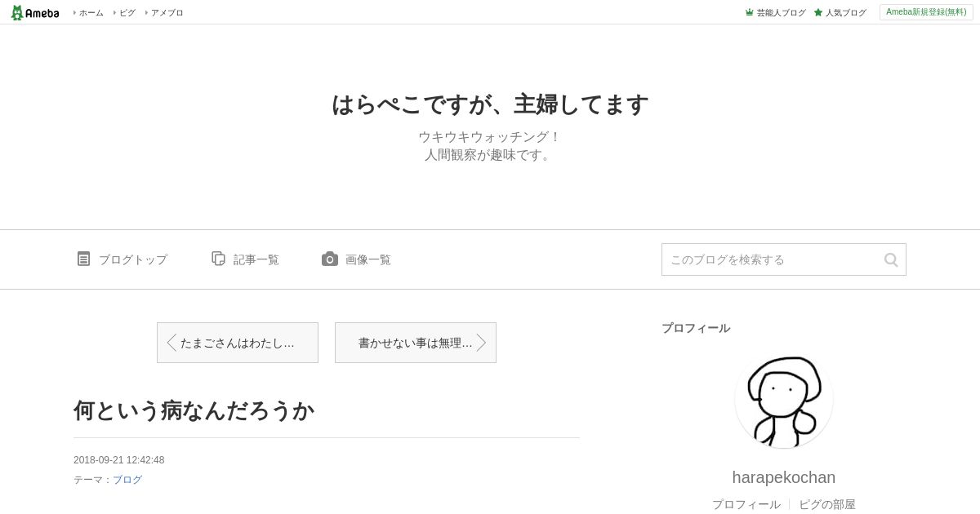The image size is (980, 514).
Task: Click Ameba新規登録(無料) button
Action: click(x=926, y=12)
